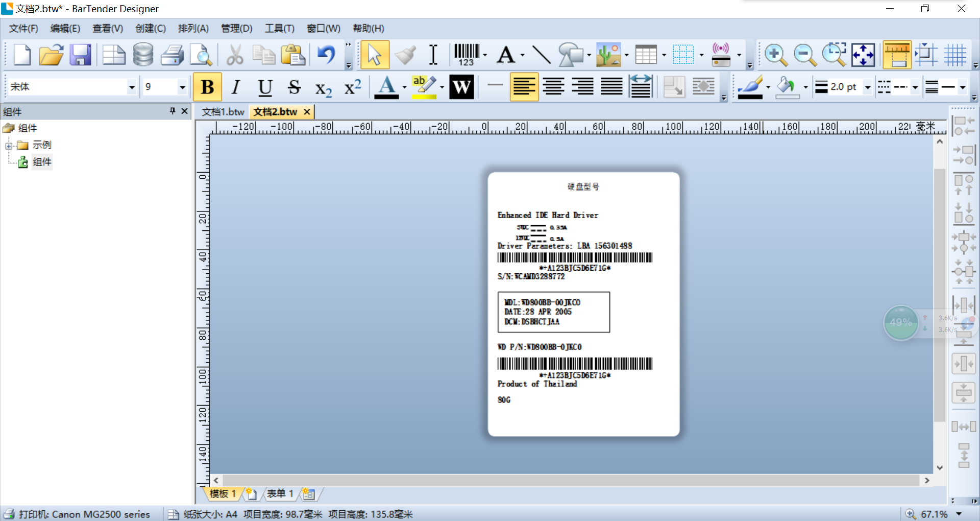The width and height of the screenshot is (980, 521).
Task: Toggle strikethrough formatting
Action: 294,87
